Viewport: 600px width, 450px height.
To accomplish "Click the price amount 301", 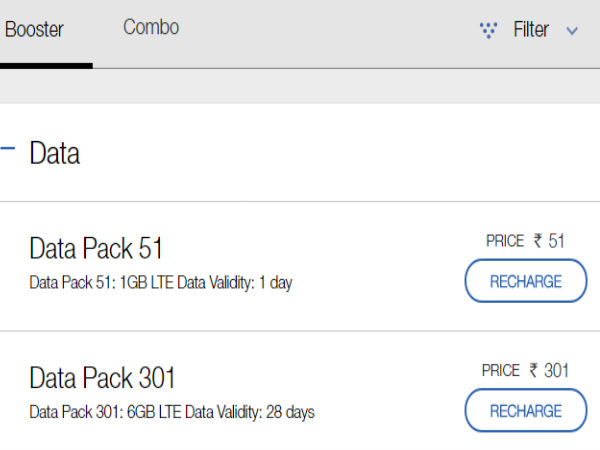I will tap(557, 370).
